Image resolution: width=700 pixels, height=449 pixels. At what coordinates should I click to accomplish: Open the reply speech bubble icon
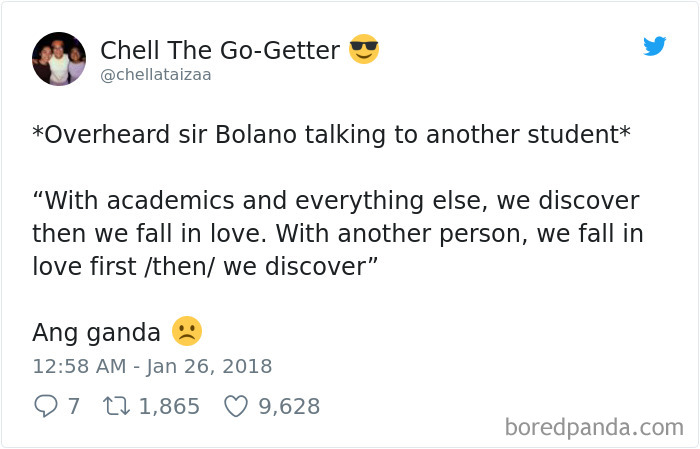click(46, 406)
